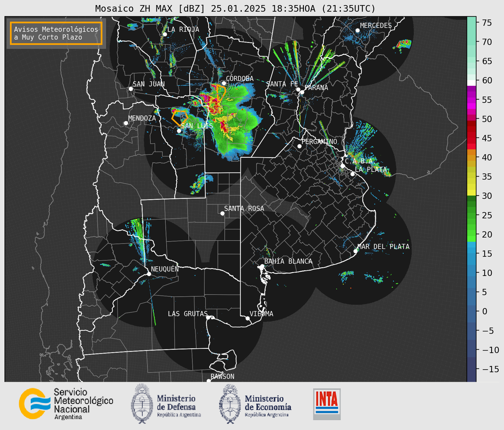Click the 45 tick label on the scale
Screen dimensions: 504x430
point(487,138)
